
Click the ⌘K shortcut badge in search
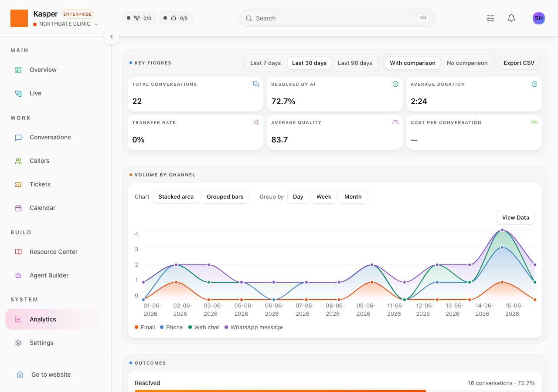tap(423, 18)
